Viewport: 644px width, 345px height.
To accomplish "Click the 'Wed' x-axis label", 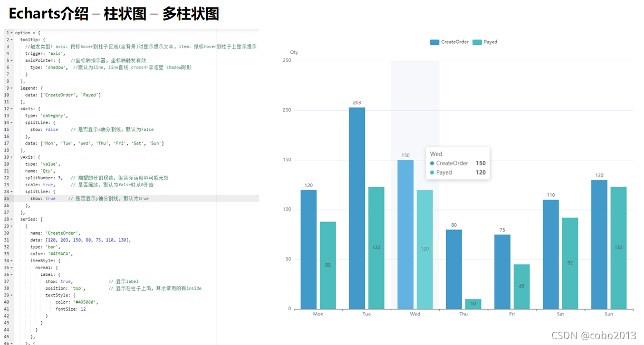I will 415,314.
